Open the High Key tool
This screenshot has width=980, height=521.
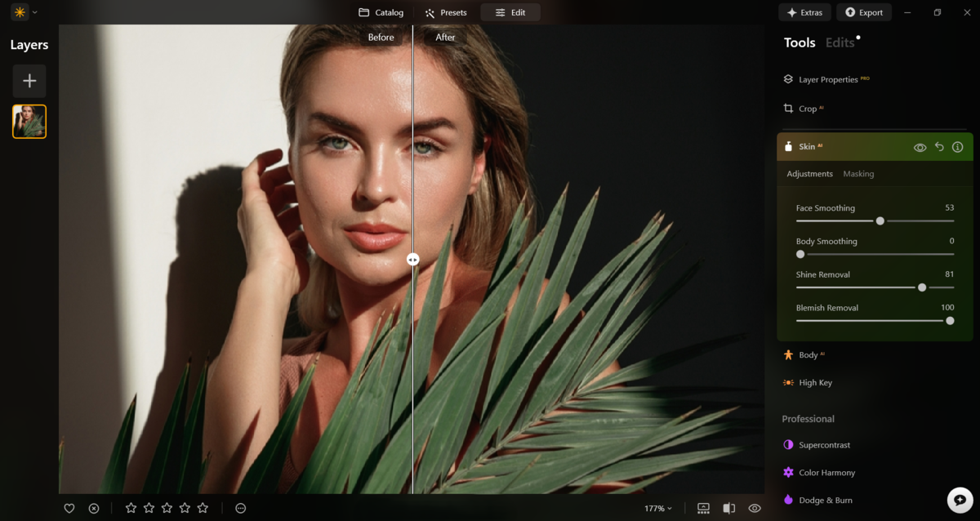[x=815, y=382]
